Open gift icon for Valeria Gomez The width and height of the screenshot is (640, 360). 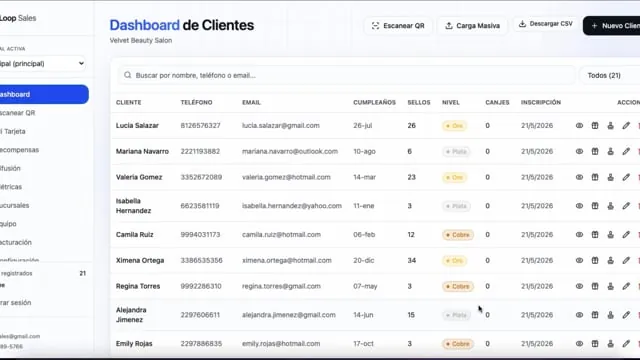[595, 177]
